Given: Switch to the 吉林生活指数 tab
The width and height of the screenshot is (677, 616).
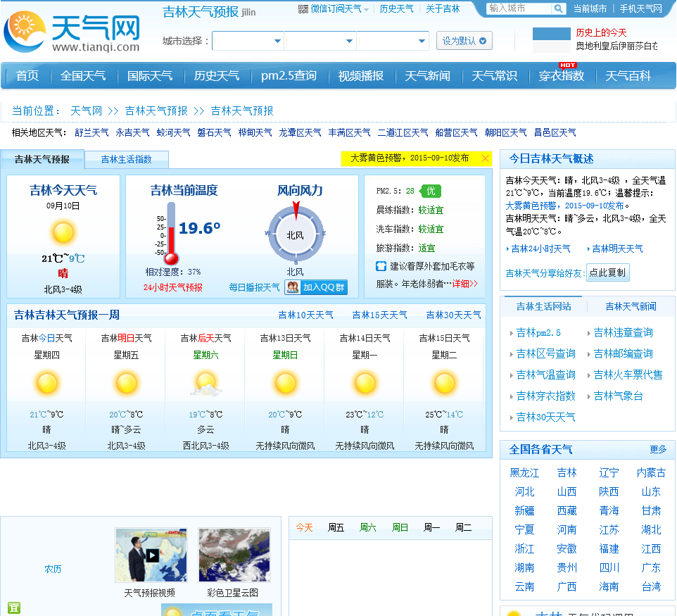Looking at the screenshot, I should (x=126, y=160).
